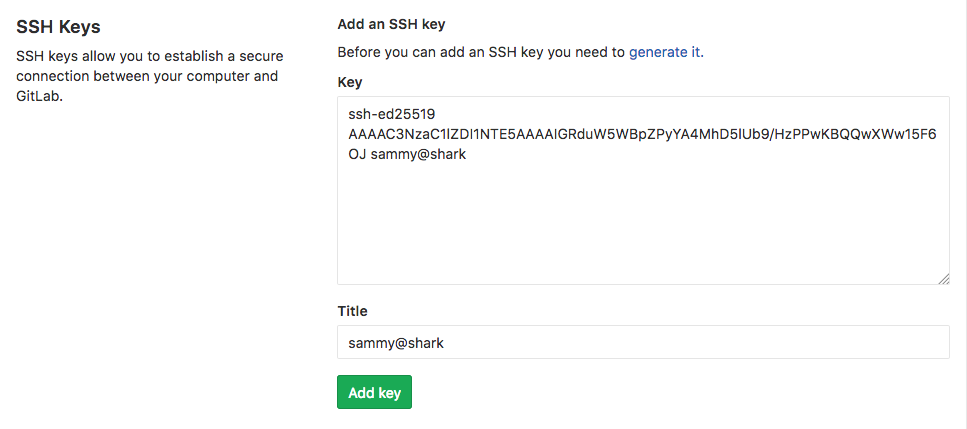Viewport: 967px width, 429px height.
Task: Focus the Title input field
Action: click(642, 342)
